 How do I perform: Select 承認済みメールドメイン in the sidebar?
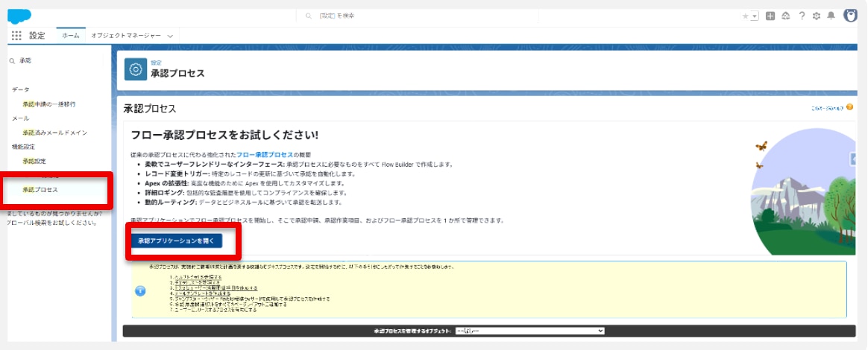54,133
